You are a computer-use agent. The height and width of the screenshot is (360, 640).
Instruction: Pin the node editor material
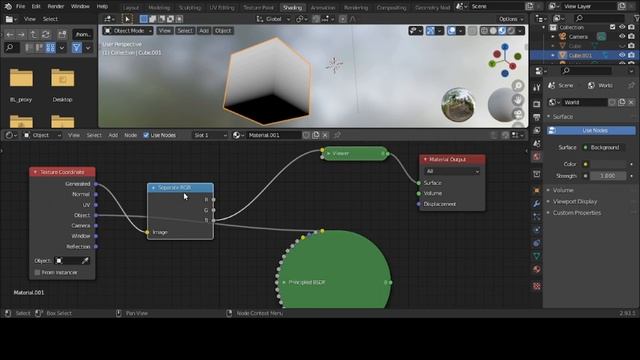337,135
